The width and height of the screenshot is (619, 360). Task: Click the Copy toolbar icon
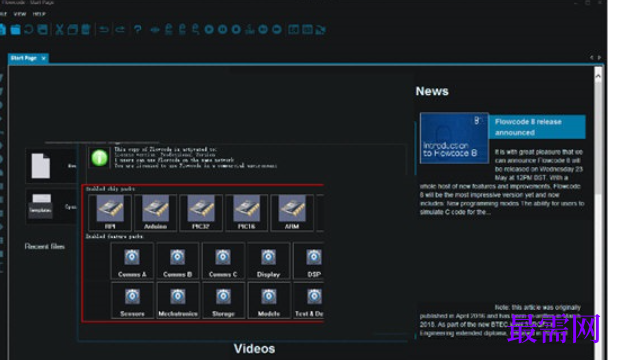pyautogui.click(x=73, y=30)
